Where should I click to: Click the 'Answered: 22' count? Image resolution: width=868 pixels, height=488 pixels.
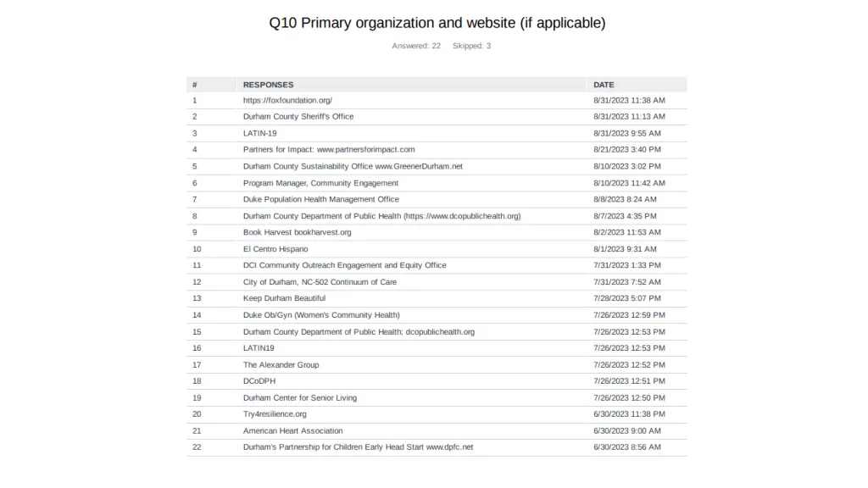(x=416, y=46)
